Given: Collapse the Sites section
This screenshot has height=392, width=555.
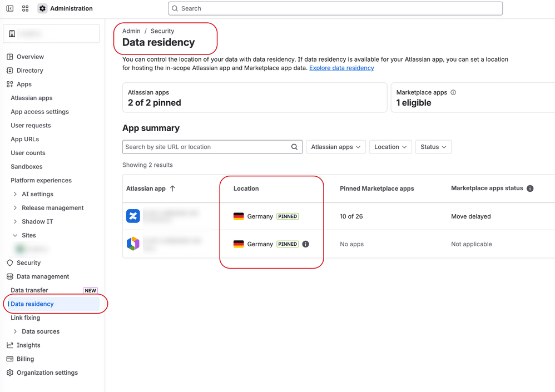Looking at the screenshot, I should (15, 235).
